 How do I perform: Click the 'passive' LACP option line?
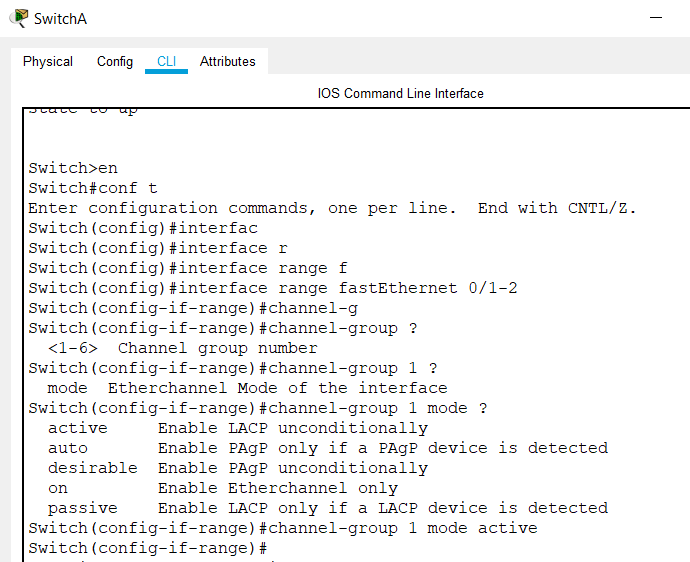pyautogui.click(x=327, y=508)
